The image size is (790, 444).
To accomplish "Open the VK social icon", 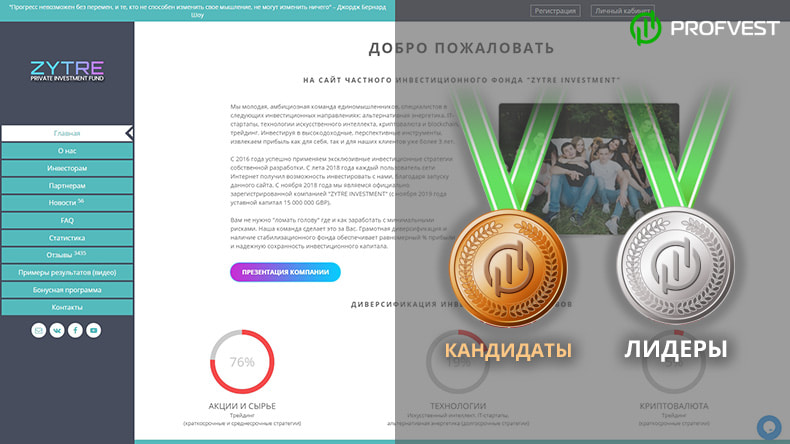I will (x=57, y=330).
